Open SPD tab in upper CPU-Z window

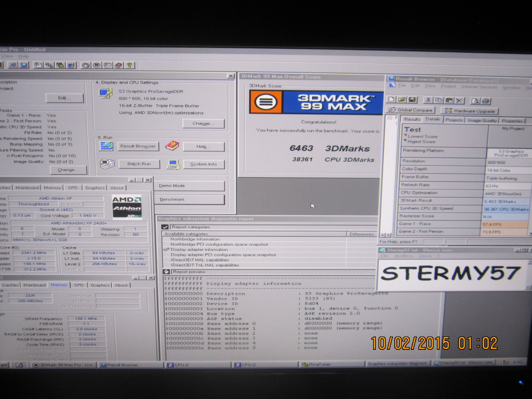tap(73, 188)
